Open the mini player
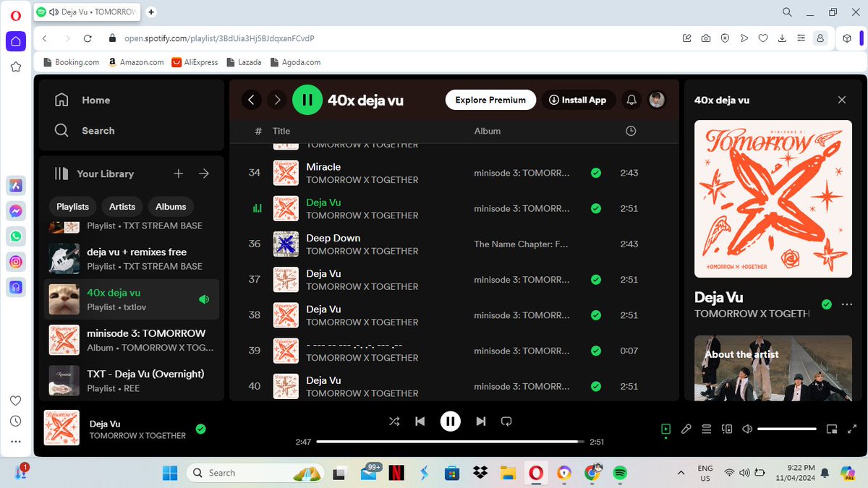 coord(832,429)
